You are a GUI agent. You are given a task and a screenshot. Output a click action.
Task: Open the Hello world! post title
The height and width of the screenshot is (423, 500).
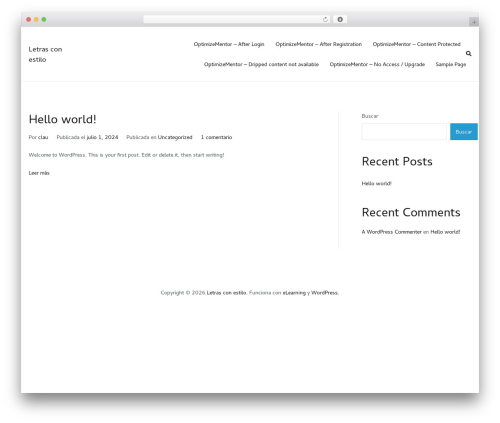pyautogui.click(x=62, y=119)
